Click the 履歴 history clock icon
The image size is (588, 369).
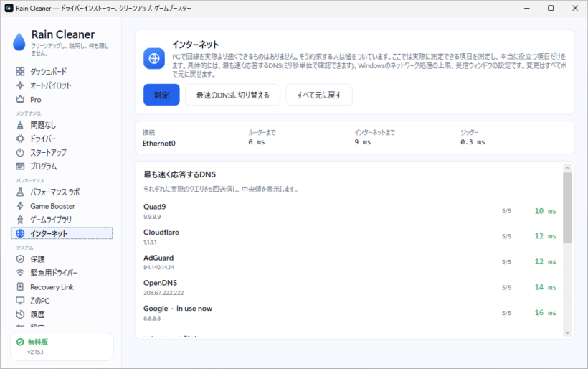point(20,314)
